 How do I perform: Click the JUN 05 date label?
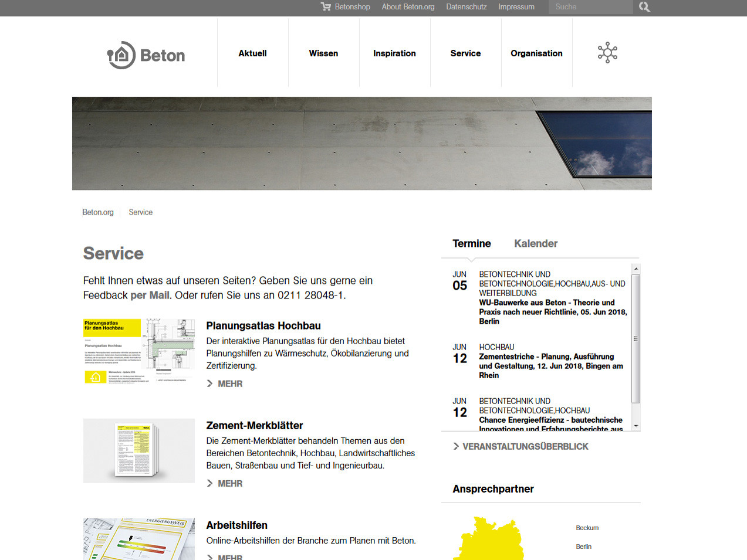click(x=459, y=281)
